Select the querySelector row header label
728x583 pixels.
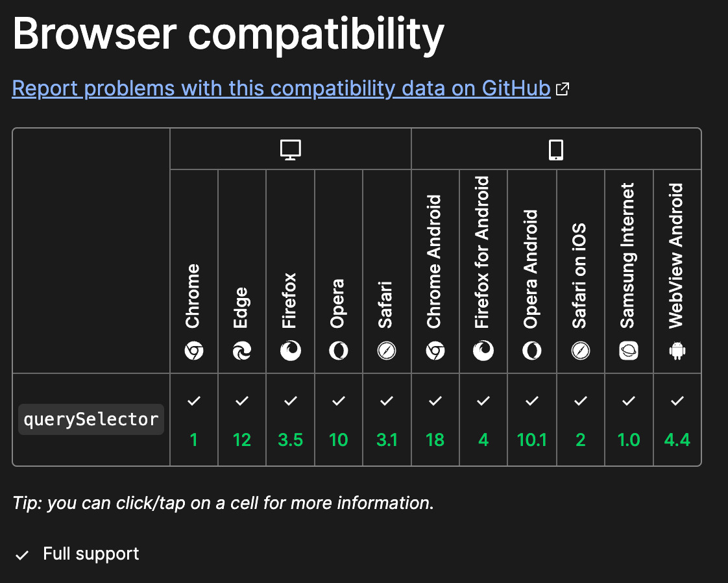point(90,419)
